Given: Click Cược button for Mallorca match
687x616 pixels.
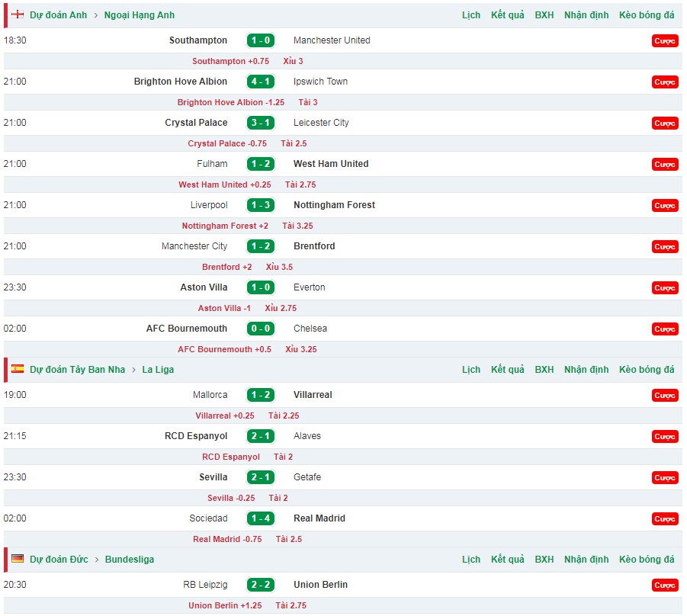Looking at the screenshot, I should [x=665, y=395].
